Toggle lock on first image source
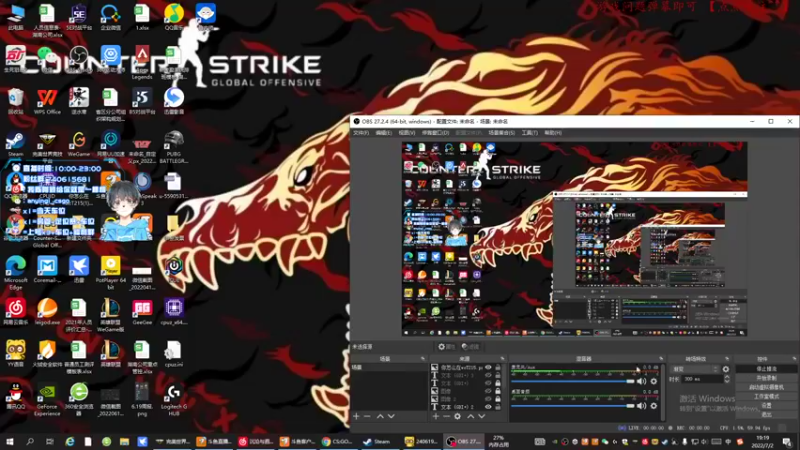The width and height of the screenshot is (800, 450). pos(498,367)
